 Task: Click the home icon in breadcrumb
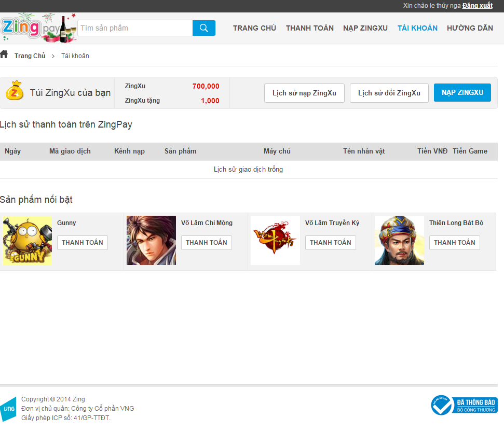[4, 54]
